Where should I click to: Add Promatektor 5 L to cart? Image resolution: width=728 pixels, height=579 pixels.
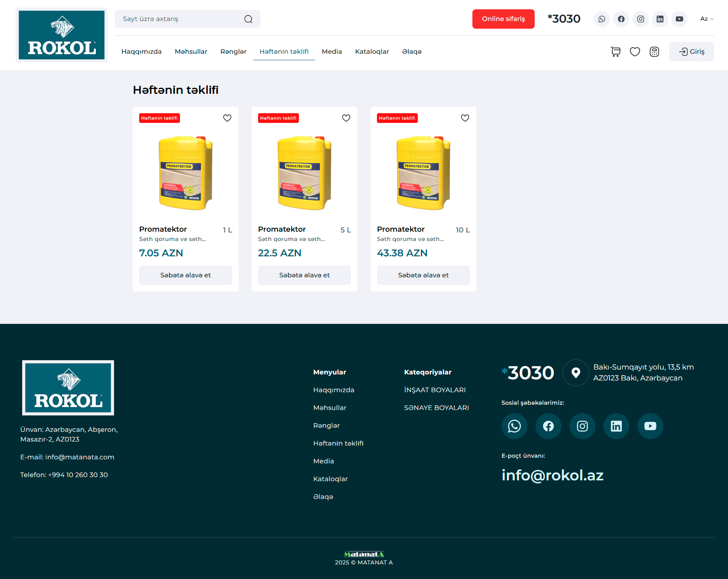point(304,275)
